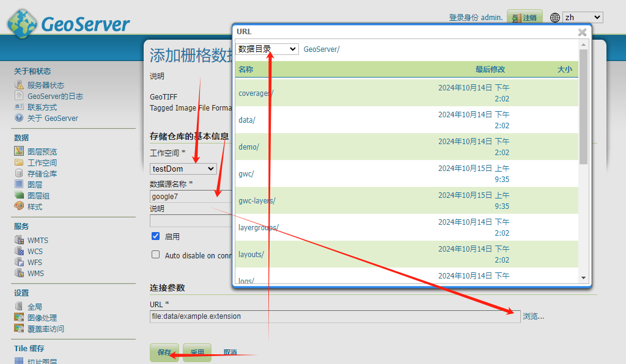Open the layergroups/ folder
Image resolution: width=626 pixels, height=364 pixels.
pyautogui.click(x=259, y=227)
